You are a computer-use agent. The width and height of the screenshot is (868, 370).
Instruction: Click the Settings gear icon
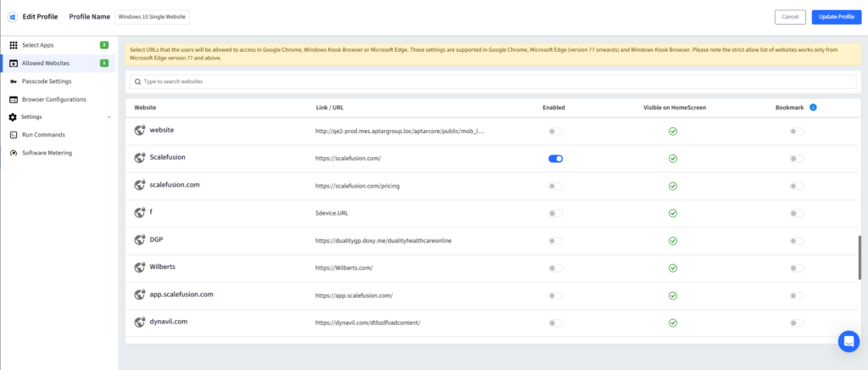coord(13,117)
